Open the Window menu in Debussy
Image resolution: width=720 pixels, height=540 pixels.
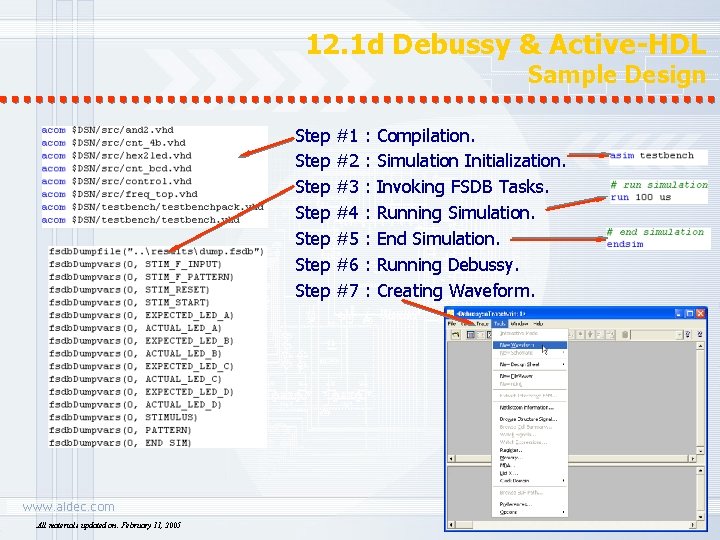tap(519, 324)
